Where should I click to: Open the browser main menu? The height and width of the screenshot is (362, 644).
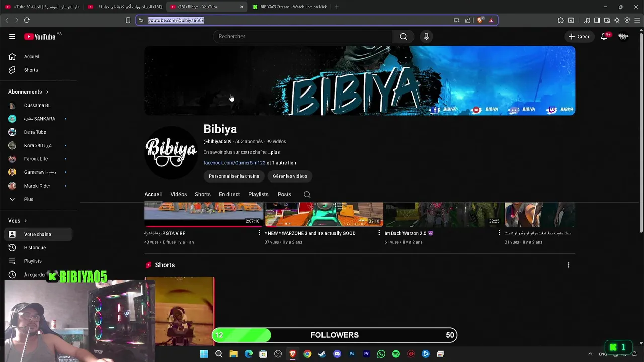[637, 20]
